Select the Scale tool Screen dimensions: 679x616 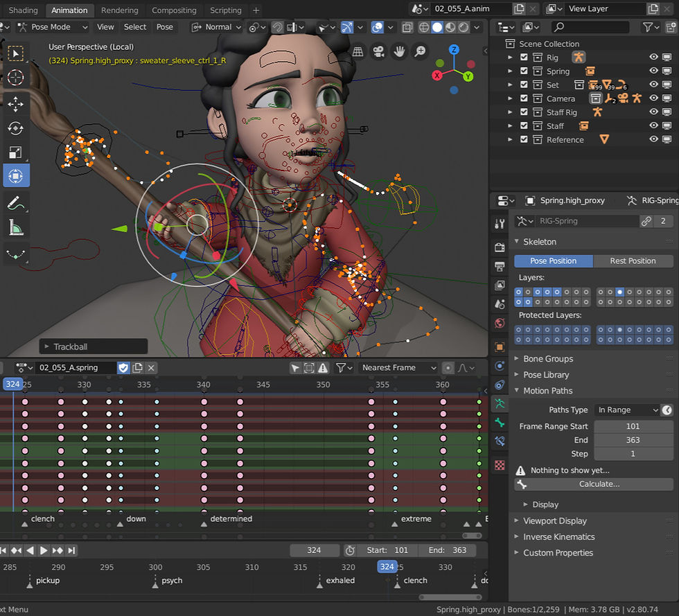click(x=16, y=152)
